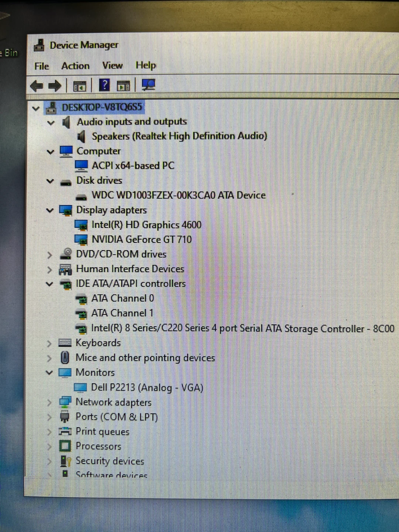Open the View menu
This screenshot has width=399, height=532.
[x=112, y=65]
